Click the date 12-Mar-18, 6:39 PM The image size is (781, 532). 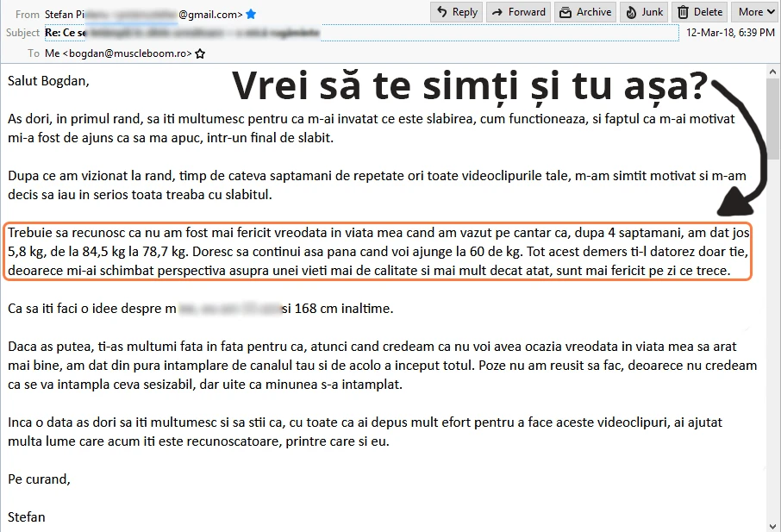pos(730,33)
